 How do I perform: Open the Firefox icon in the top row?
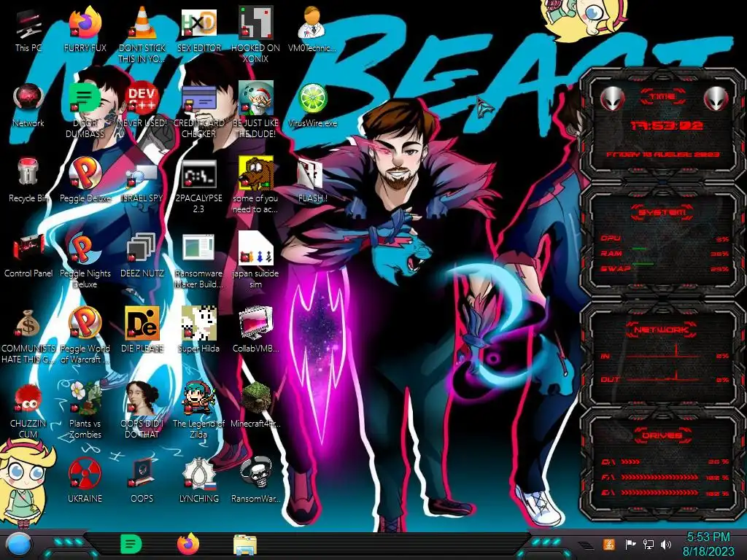[x=85, y=29]
